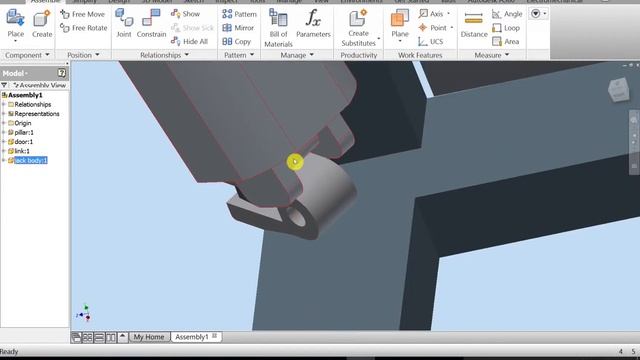Expand the Position panel dropdown
Screen dimensions: 640x360
click(97, 54)
